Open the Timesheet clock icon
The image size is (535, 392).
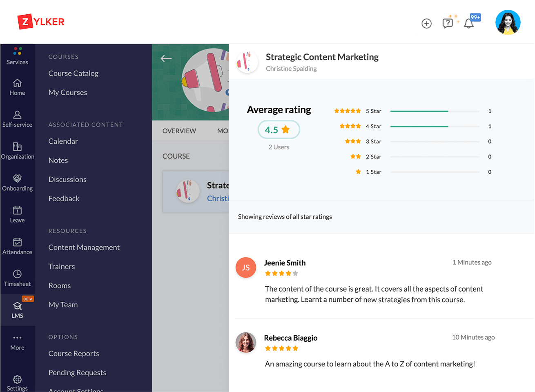point(17,278)
